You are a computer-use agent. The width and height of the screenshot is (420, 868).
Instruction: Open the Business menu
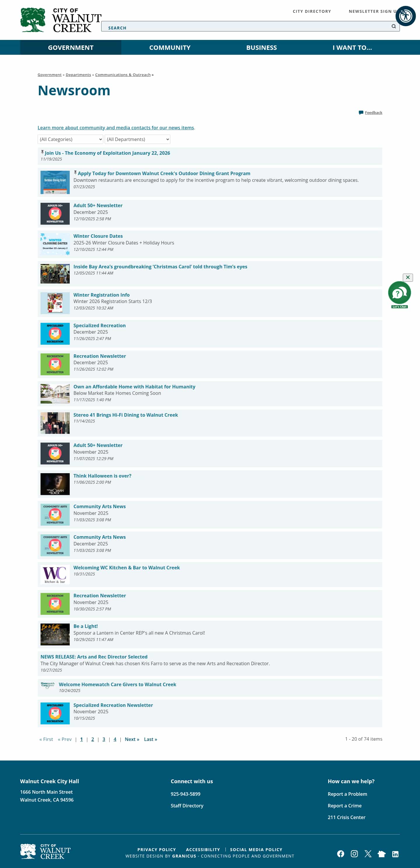pyautogui.click(x=261, y=47)
